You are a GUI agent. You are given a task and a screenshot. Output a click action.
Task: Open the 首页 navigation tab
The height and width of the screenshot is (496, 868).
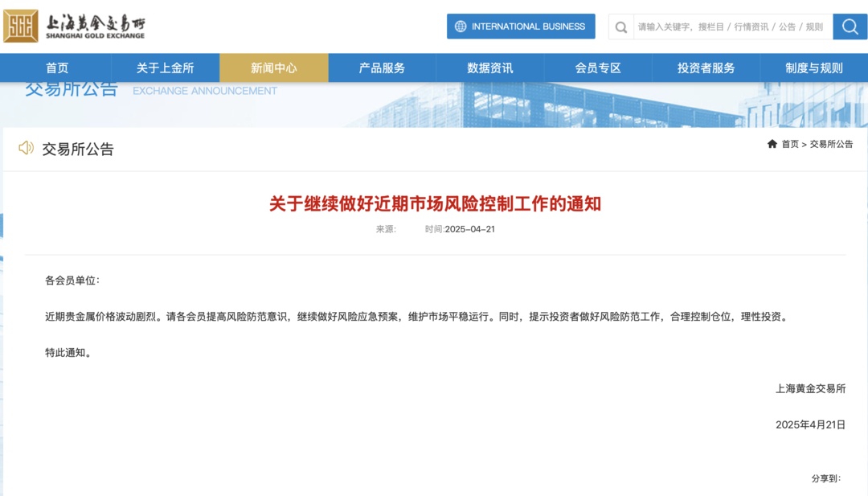tap(57, 68)
